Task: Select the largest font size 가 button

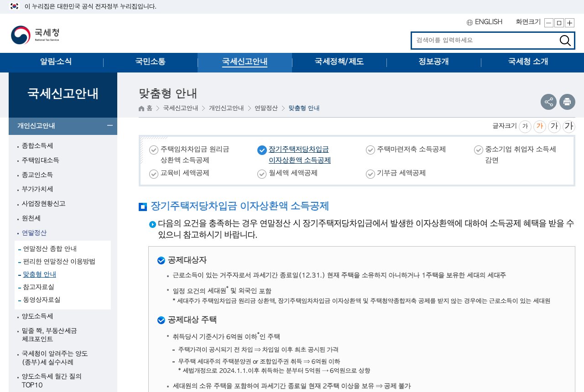Action: coord(569,126)
